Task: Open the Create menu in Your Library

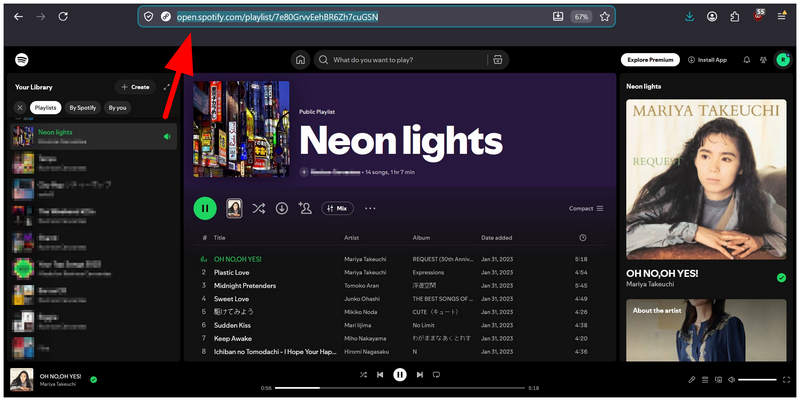Action: pos(135,87)
